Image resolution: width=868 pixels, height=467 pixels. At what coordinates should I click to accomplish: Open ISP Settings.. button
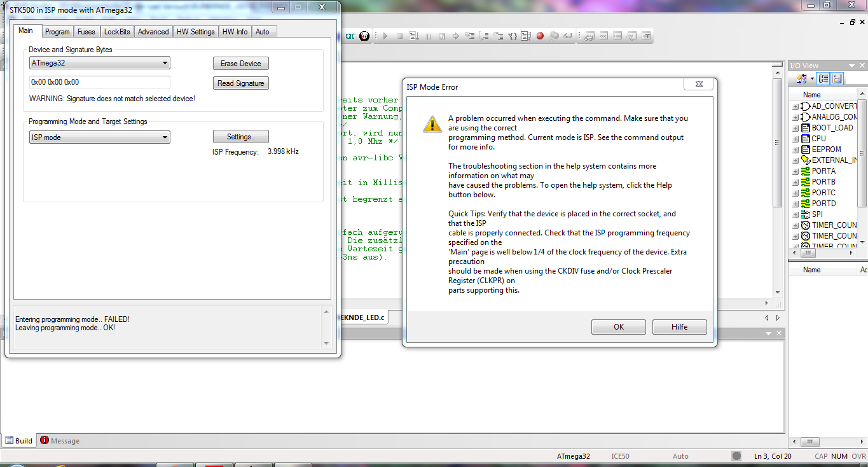(241, 137)
